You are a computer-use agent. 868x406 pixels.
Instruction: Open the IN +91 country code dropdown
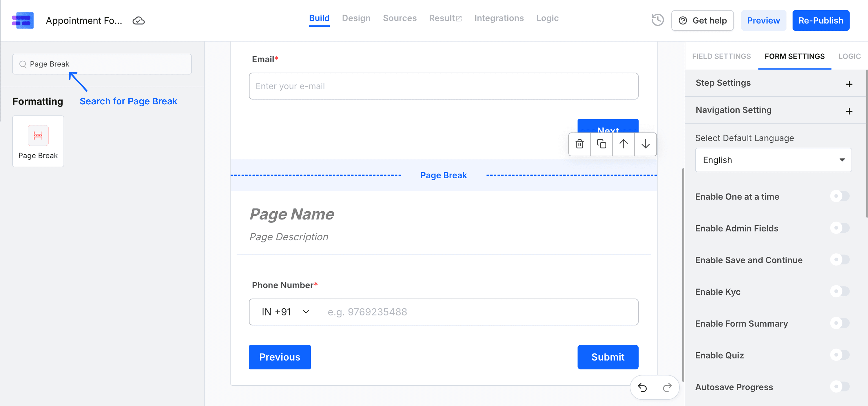click(285, 312)
